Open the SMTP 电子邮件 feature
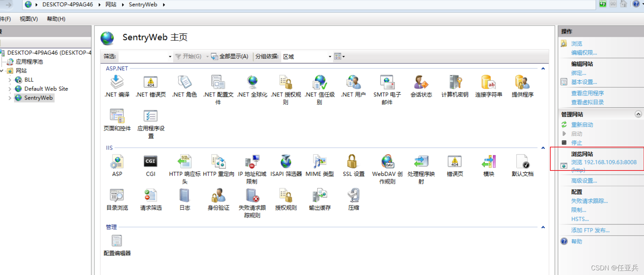This screenshot has height=275, width=644. click(x=387, y=90)
